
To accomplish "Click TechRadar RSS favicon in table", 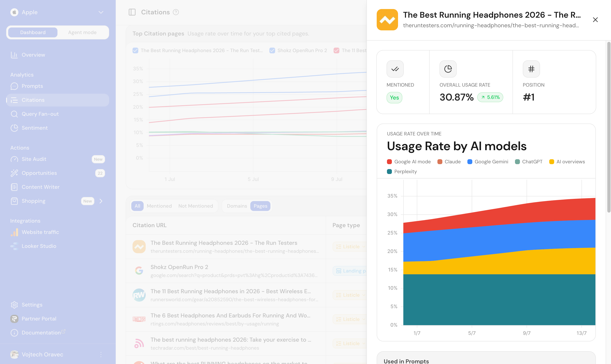I will click(139, 343).
